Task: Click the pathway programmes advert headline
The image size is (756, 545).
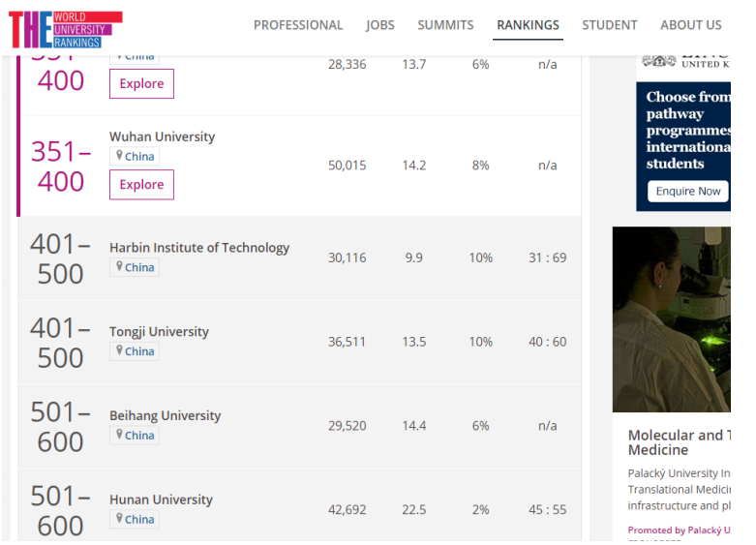Action: click(x=688, y=131)
